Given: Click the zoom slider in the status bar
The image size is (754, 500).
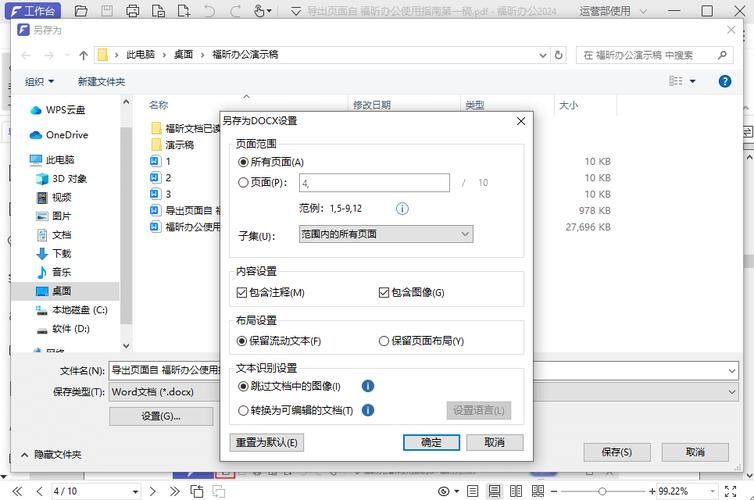Looking at the screenshot, I should [x=602, y=491].
